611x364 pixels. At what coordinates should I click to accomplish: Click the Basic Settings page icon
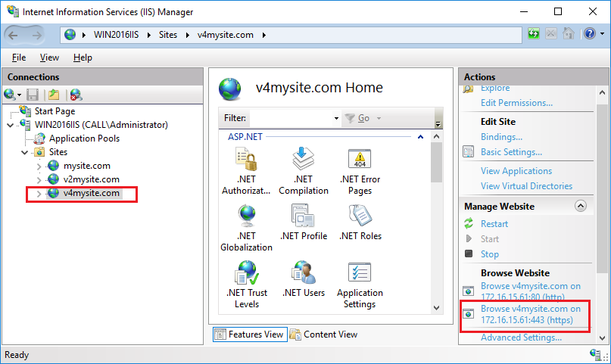pos(469,151)
